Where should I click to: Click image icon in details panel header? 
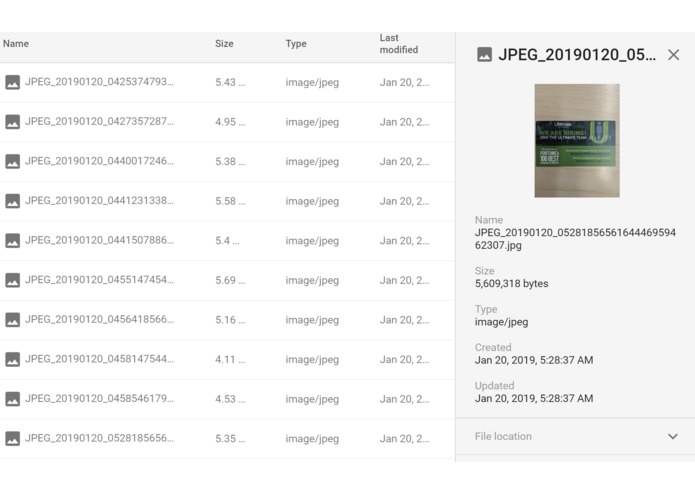tap(484, 54)
